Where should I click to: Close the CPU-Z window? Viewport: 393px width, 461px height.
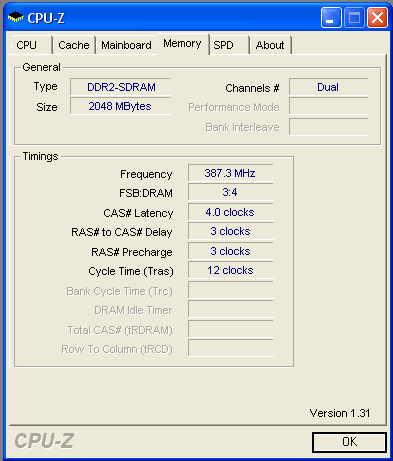pyautogui.click(x=377, y=17)
